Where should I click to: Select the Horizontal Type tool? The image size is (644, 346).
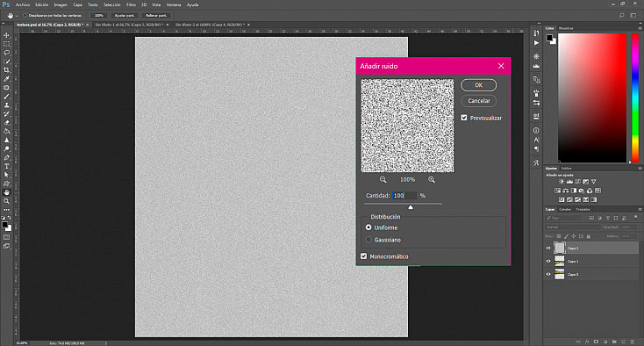point(6,166)
